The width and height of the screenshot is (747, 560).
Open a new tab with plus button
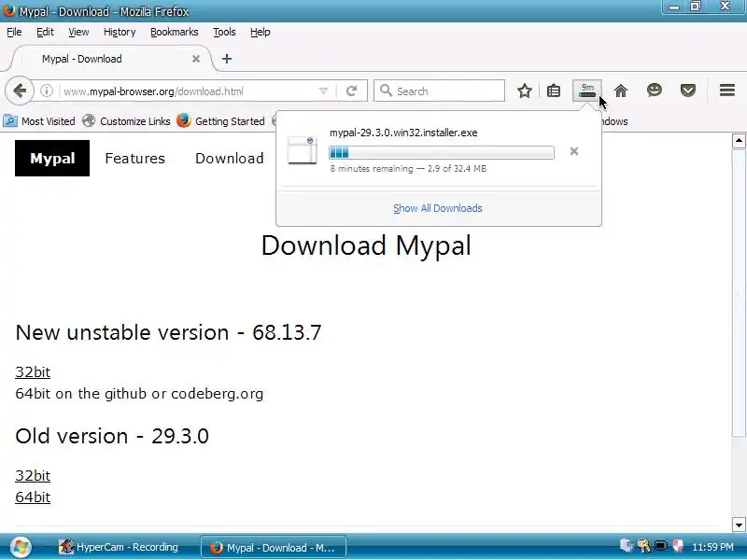(x=227, y=59)
